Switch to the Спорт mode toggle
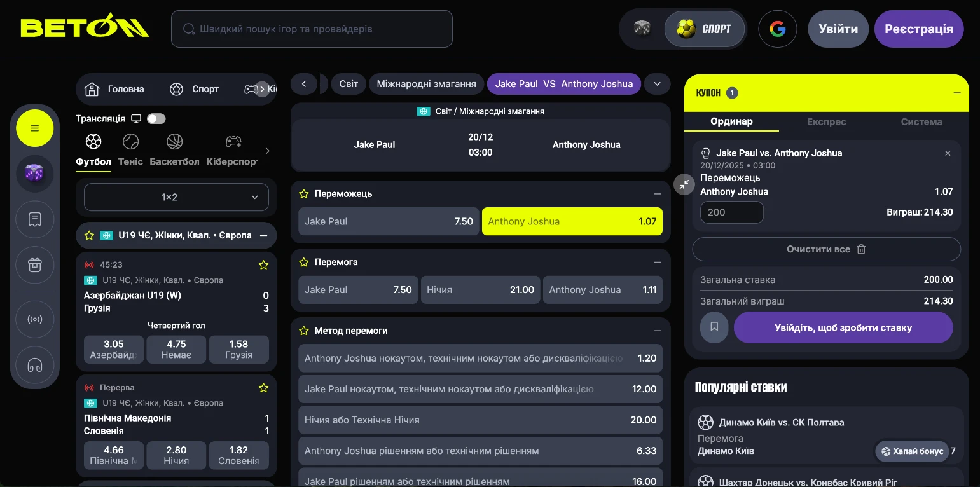The image size is (980, 487). (x=704, y=29)
